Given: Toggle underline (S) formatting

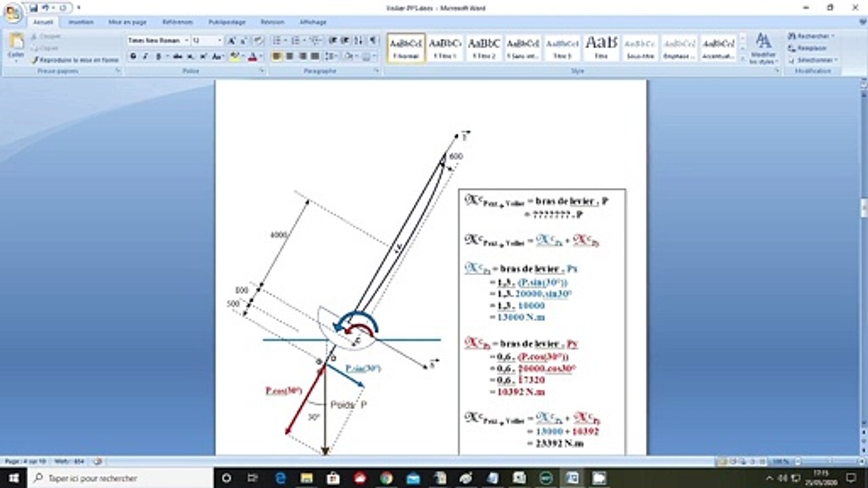Looking at the screenshot, I should tap(159, 56).
